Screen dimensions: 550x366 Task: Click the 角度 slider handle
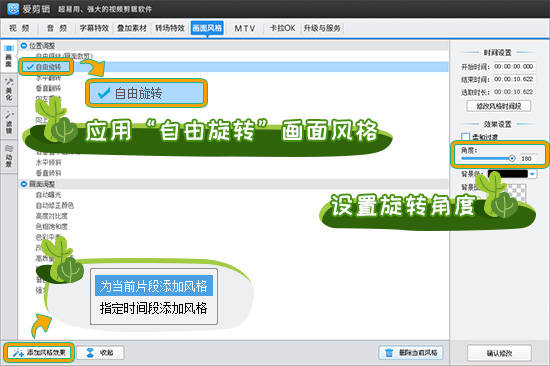coord(512,159)
